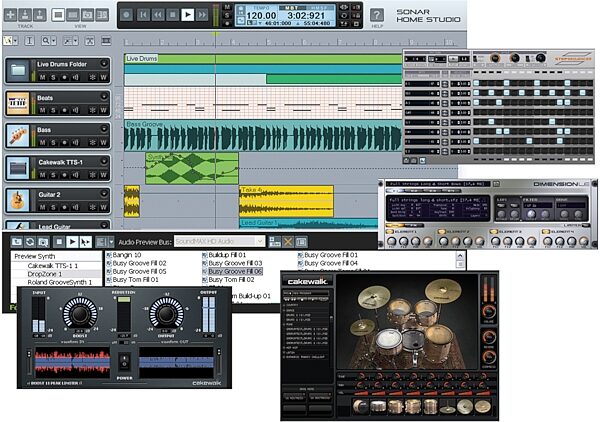Select the text I-beam tool
This screenshot has width=600, height=422.
coord(29,41)
